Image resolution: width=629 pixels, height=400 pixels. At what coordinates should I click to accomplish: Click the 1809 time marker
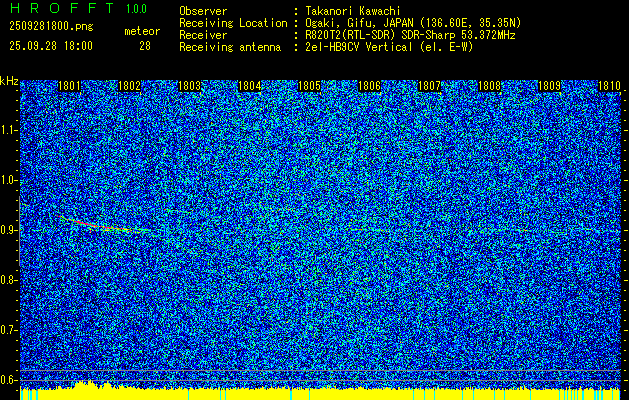550,86
